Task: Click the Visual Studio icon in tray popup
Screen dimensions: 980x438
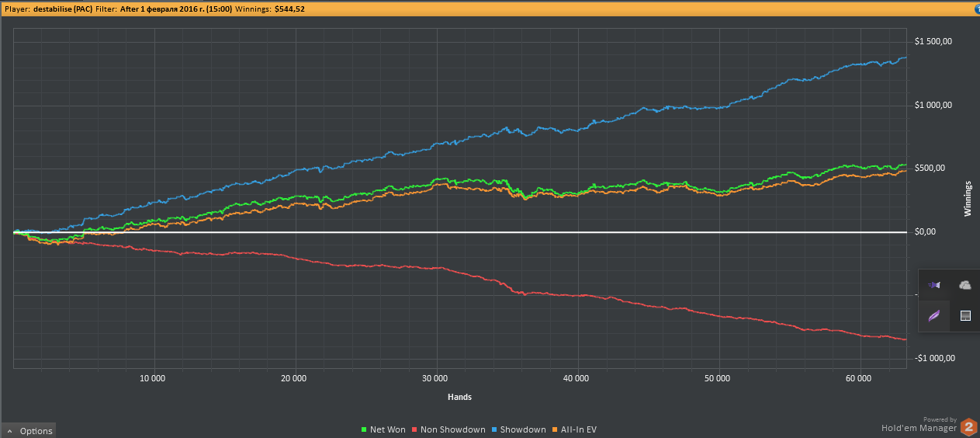Action: [x=934, y=285]
